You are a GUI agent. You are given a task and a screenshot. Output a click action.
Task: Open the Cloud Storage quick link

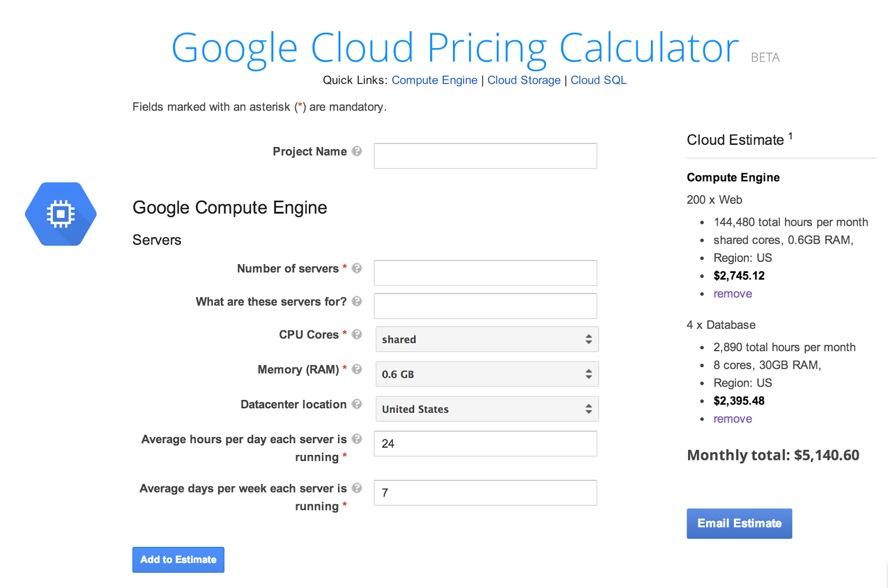(524, 80)
